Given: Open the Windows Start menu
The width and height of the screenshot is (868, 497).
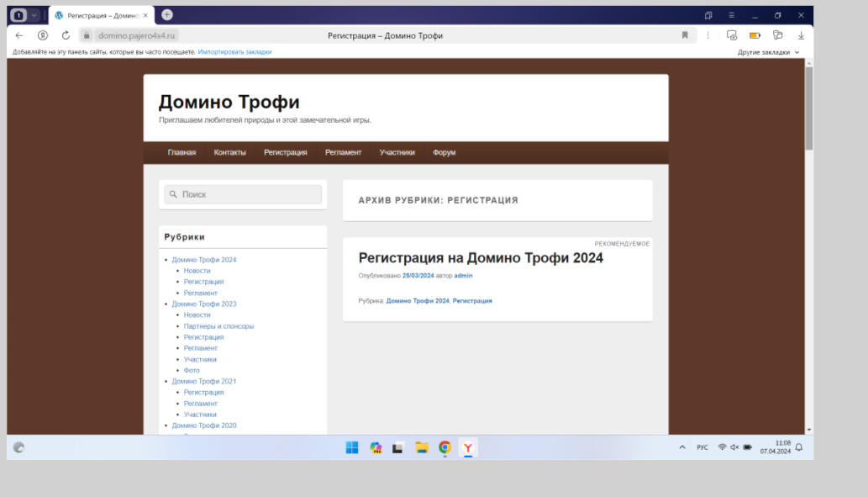Looking at the screenshot, I should click(x=352, y=447).
